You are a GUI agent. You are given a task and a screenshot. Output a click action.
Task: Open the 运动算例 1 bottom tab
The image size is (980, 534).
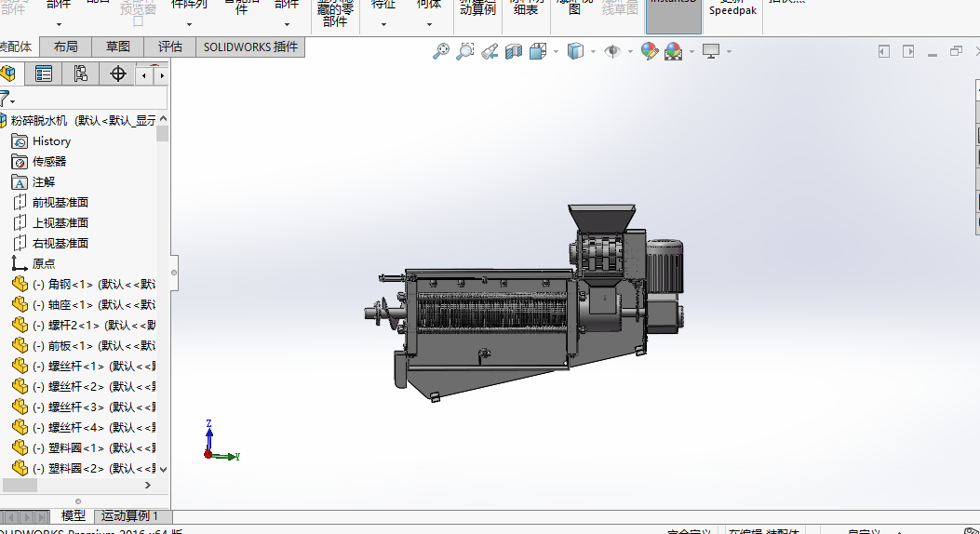[130, 515]
